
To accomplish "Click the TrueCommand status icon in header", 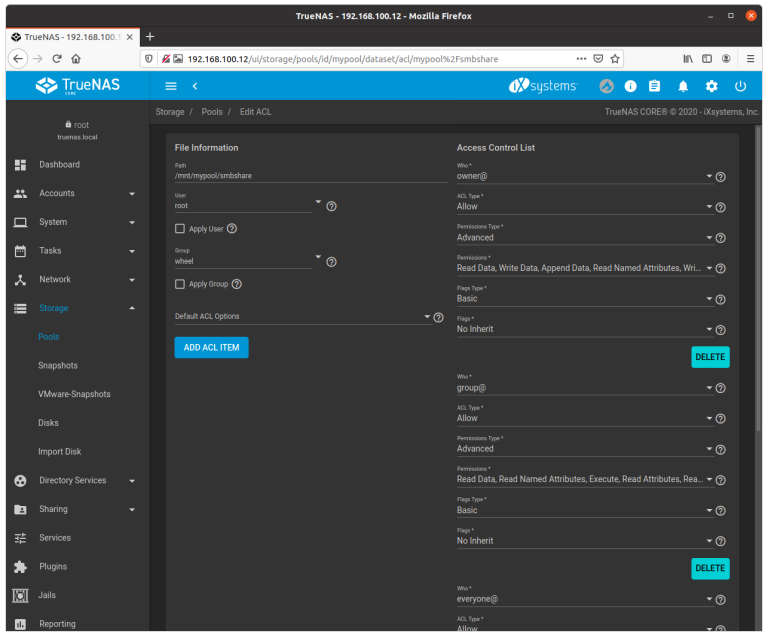I will 606,86.
